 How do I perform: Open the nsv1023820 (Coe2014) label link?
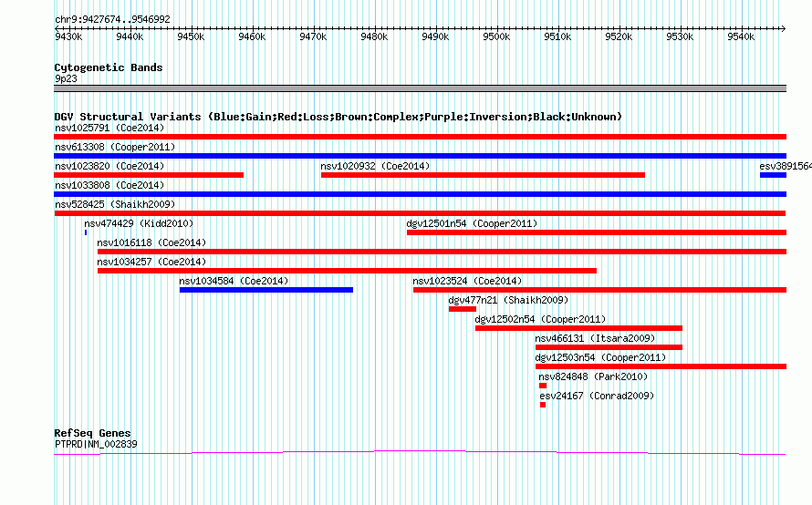109,166
